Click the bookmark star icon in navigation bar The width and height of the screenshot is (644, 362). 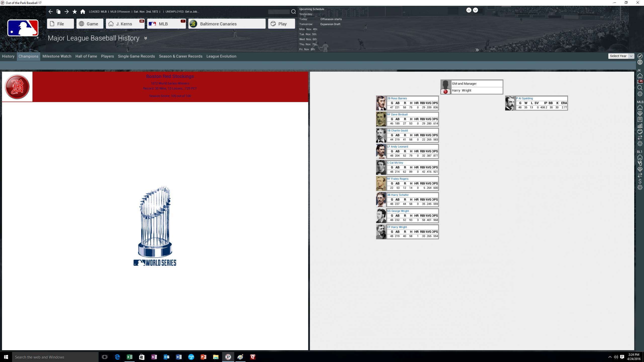pyautogui.click(x=74, y=12)
